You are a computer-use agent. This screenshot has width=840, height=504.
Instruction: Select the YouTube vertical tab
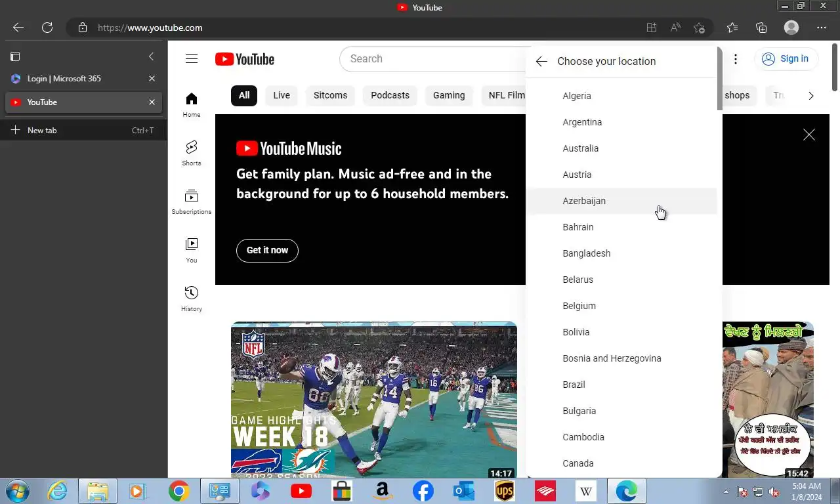[83, 102]
